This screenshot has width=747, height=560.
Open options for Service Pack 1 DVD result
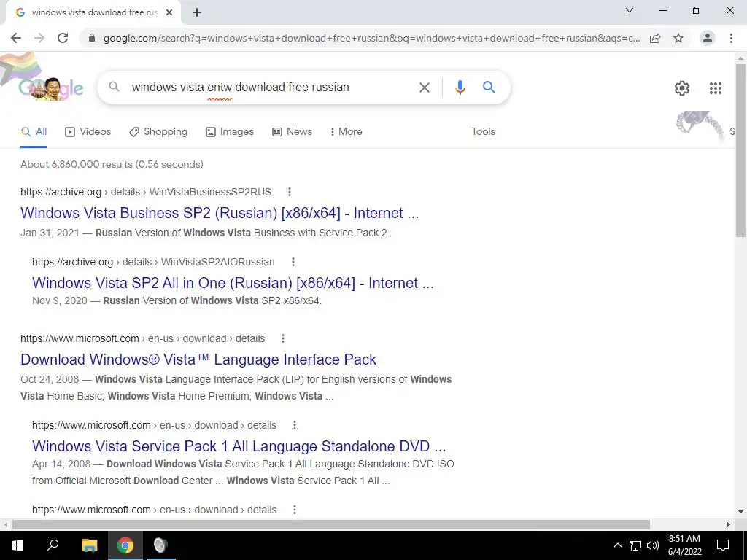tap(295, 425)
